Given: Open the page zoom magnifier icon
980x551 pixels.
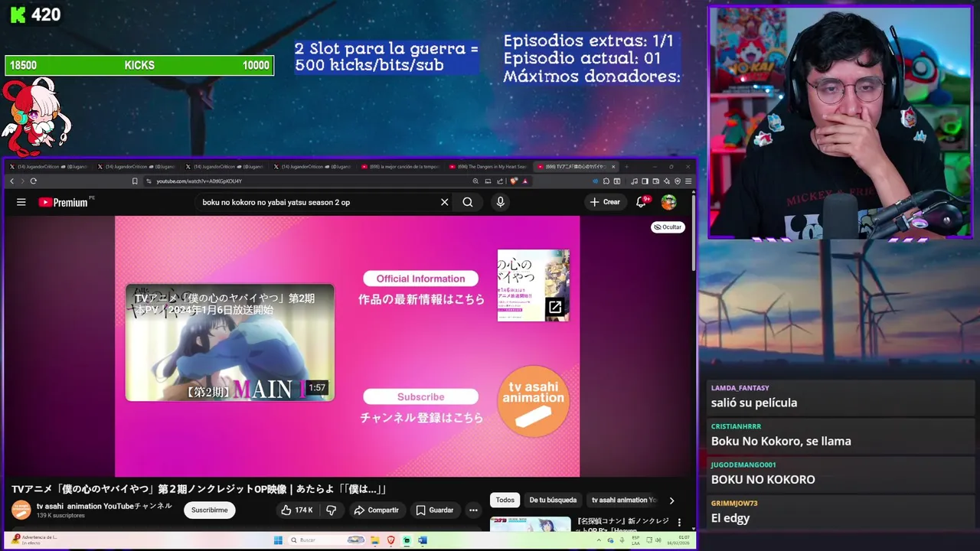Looking at the screenshot, I should tap(475, 181).
